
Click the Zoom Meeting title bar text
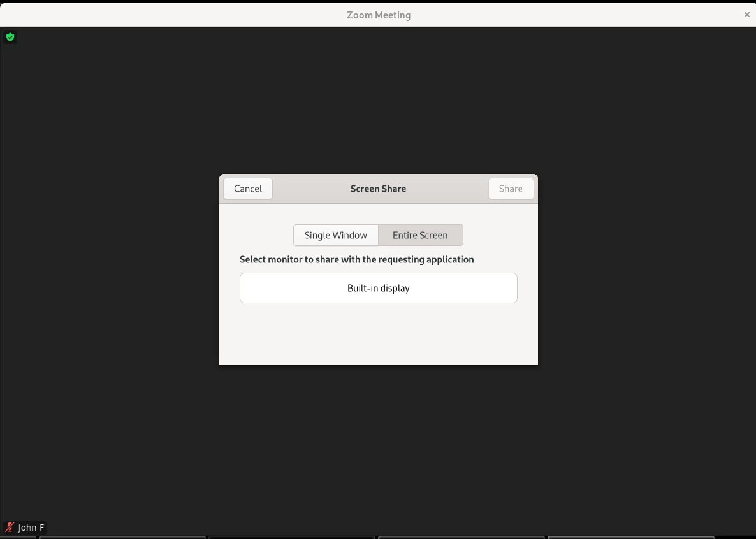click(379, 15)
